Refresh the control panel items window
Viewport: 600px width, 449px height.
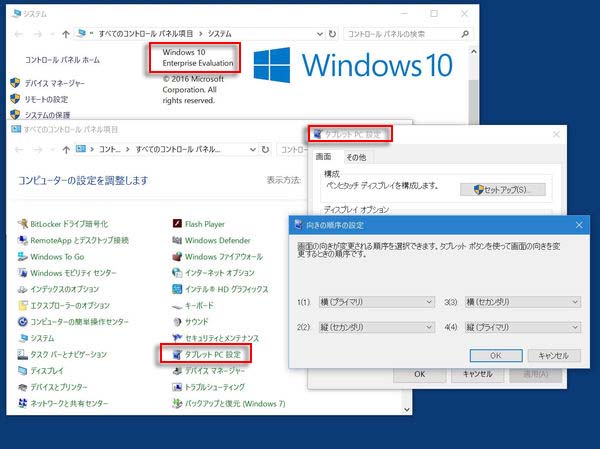coord(265,149)
